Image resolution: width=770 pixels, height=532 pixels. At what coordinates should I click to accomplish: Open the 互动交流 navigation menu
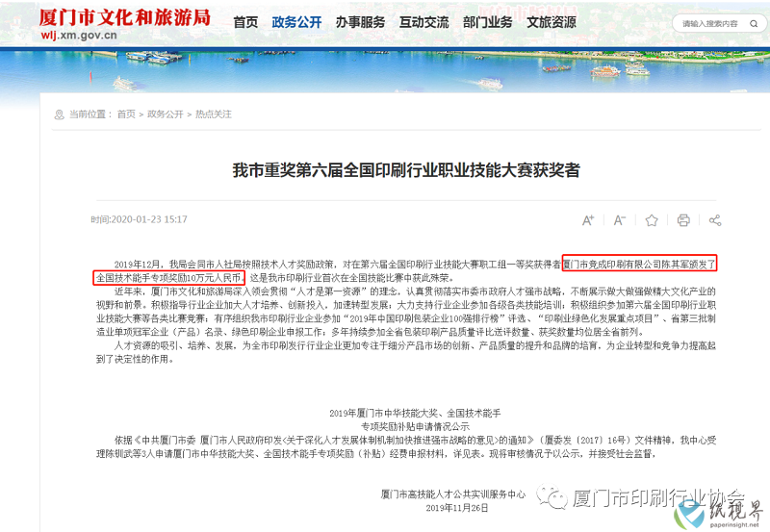(424, 22)
